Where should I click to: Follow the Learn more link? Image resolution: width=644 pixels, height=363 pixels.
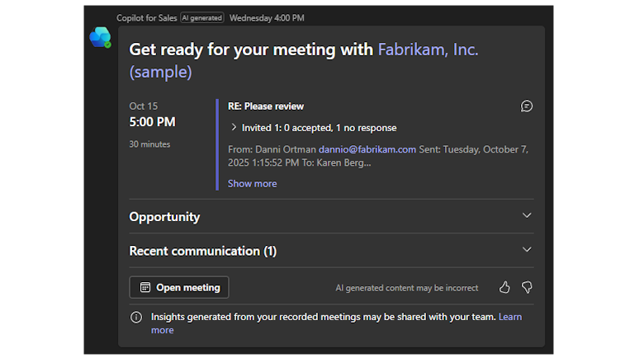click(x=509, y=317)
